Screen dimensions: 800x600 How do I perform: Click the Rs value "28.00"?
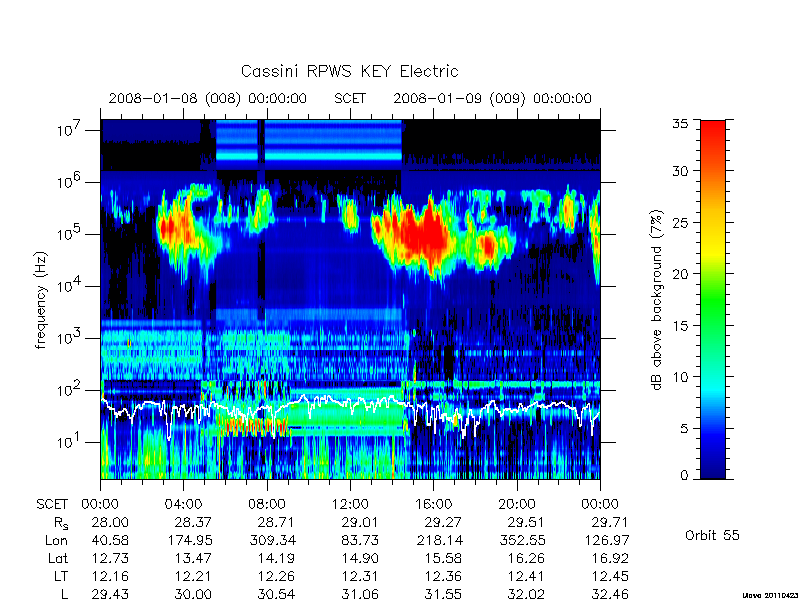click(110, 522)
